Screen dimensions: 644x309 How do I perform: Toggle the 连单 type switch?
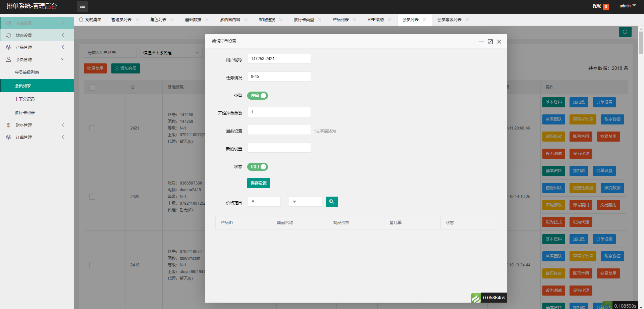pyautogui.click(x=257, y=96)
